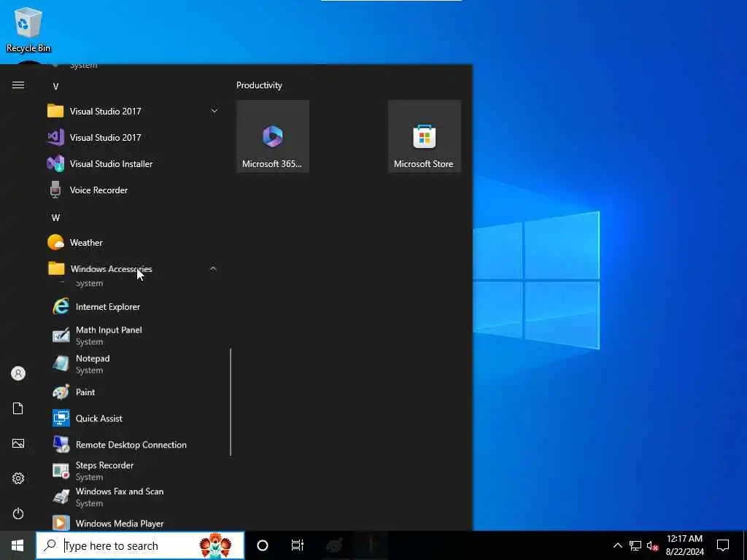
Task: Launch Notepad icon
Action: pyautogui.click(x=61, y=364)
